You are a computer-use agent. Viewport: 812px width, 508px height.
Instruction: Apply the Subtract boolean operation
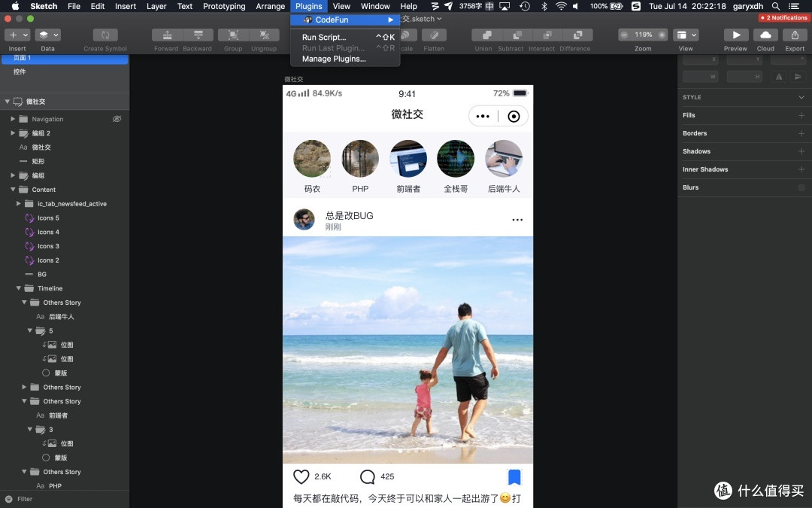click(517, 35)
